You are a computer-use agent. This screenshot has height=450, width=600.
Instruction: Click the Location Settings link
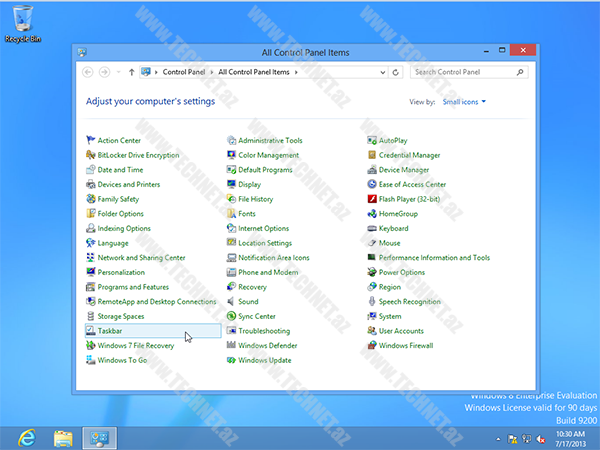click(x=265, y=243)
